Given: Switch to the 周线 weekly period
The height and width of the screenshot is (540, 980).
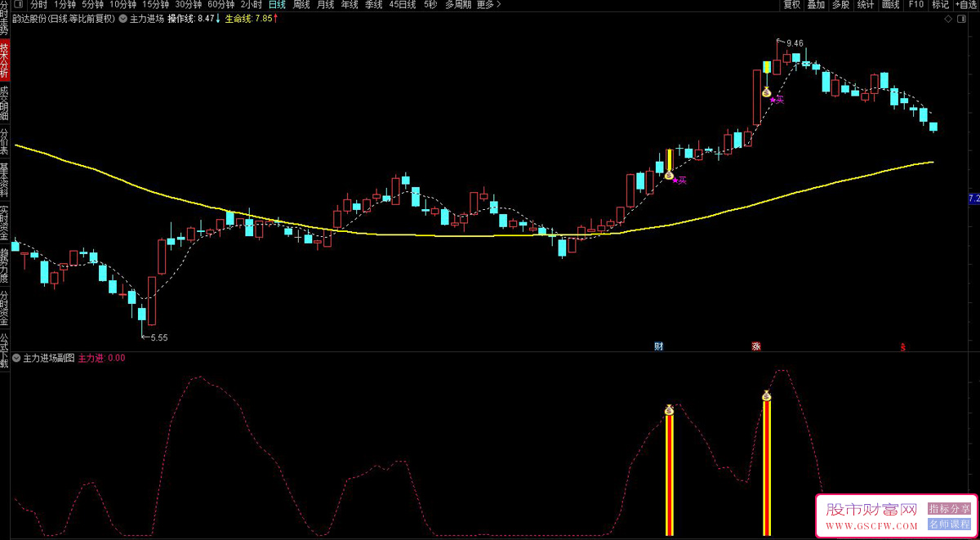Looking at the screenshot, I should click(x=301, y=4).
